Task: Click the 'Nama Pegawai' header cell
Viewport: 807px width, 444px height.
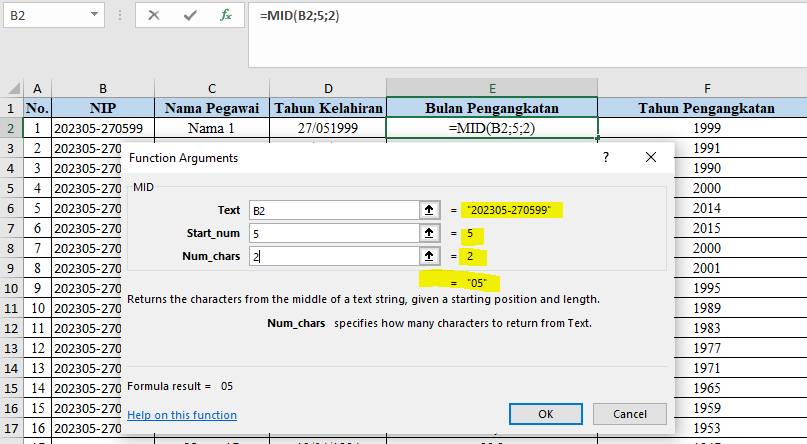Action: pos(212,108)
